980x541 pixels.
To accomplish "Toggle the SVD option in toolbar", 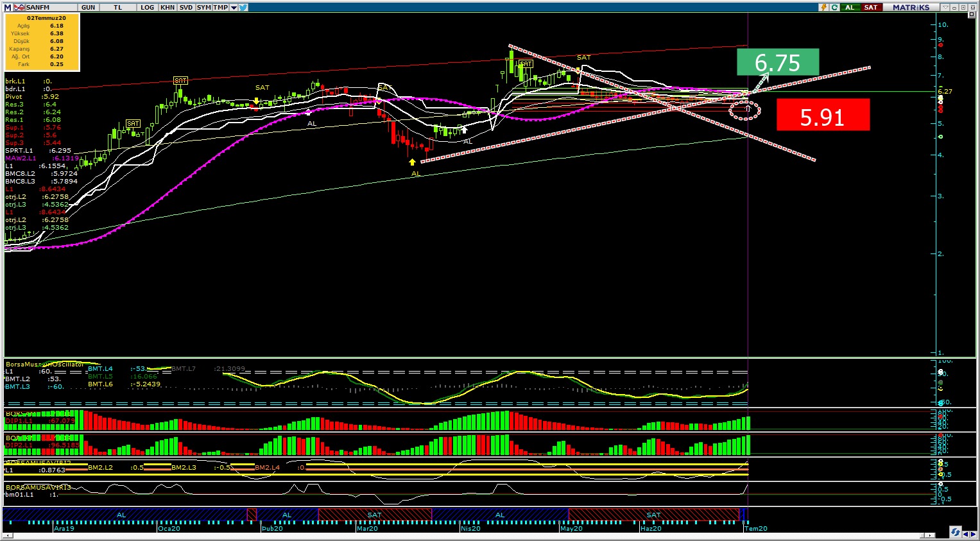I will pyautogui.click(x=185, y=7).
